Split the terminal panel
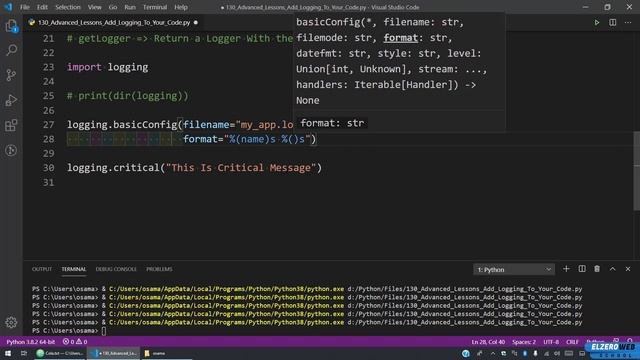The image size is (640, 360). (x=582, y=269)
